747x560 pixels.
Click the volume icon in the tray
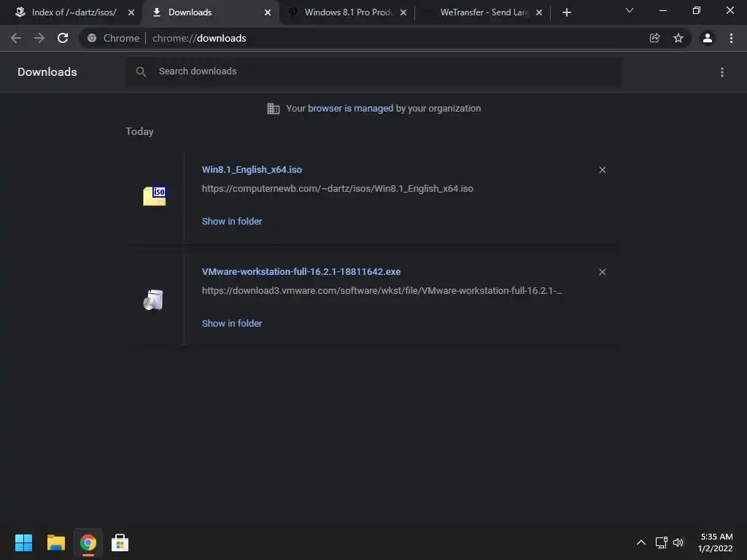click(x=678, y=542)
